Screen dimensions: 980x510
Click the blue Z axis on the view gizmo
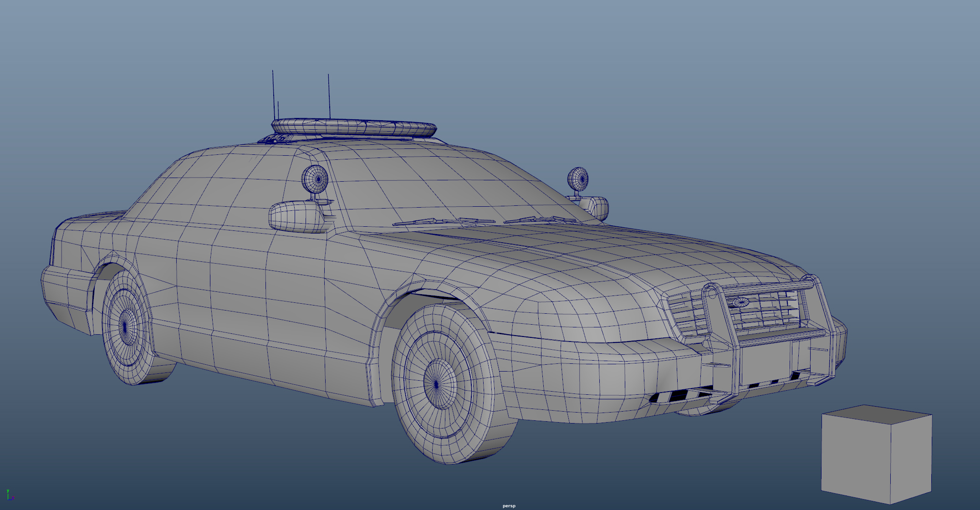point(10,500)
